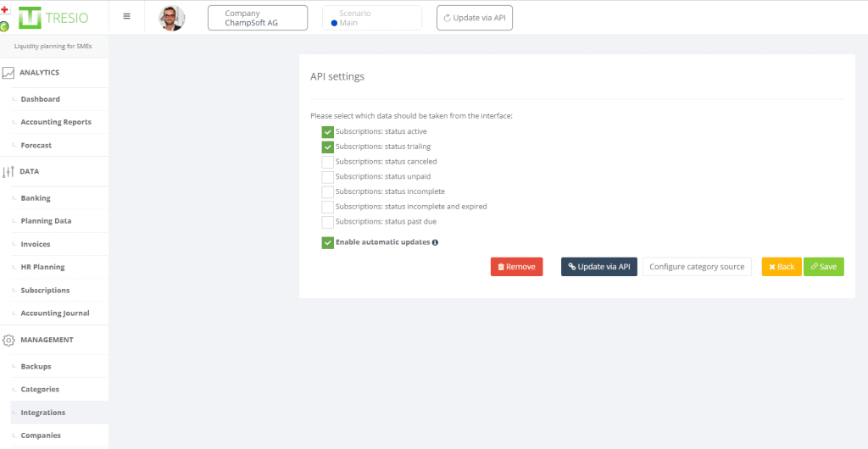Viewport: 868px width, 449px height.
Task: Open Planning Data in sidebar
Action: coord(46,221)
